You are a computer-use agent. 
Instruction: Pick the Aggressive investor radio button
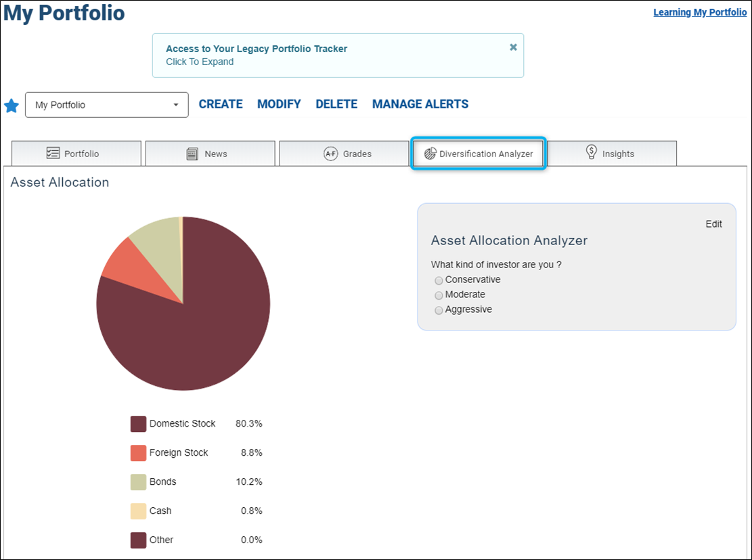pyautogui.click(x=439, y=310)
